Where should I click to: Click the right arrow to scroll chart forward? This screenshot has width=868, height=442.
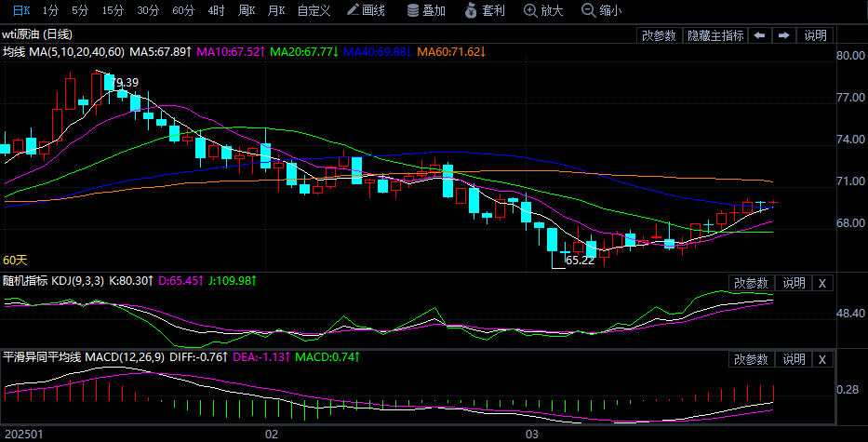point(784,35)
